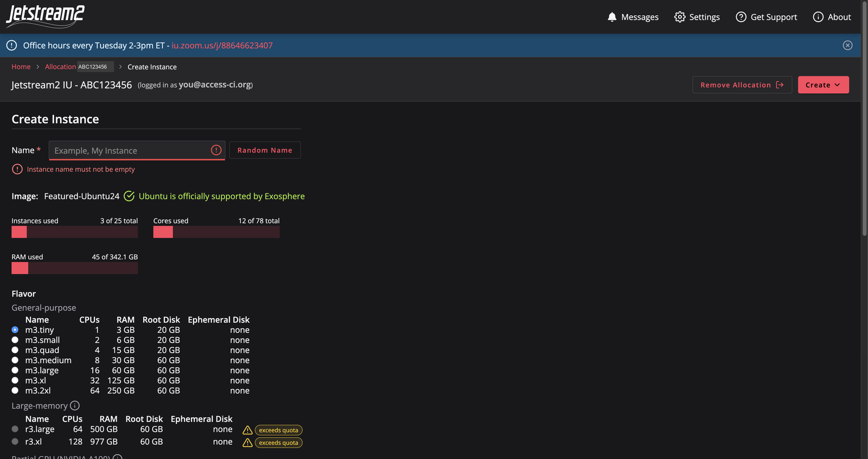Viewport: 868px width, 459px height.
Task: Click the banner info icon beside Office hours
Action: [x=11, y=46]
